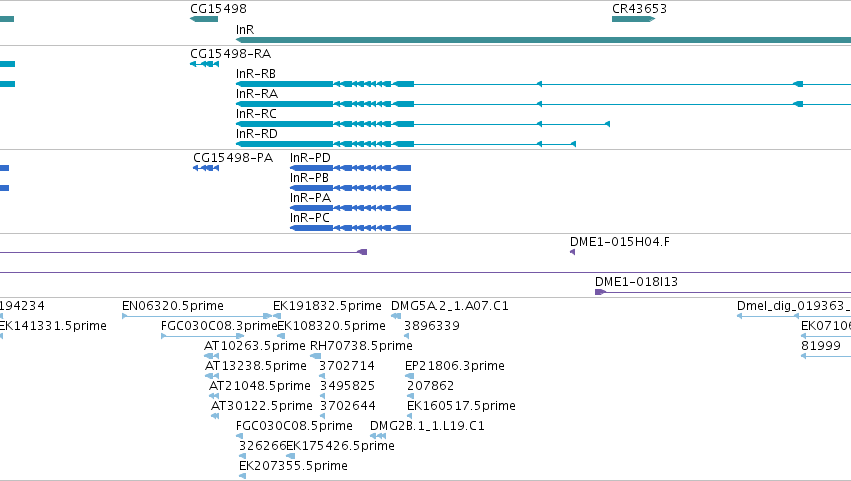Click the 81999 feature label
Image resolution: width=851 pixels, height=481 pixels.
point(821,346)
